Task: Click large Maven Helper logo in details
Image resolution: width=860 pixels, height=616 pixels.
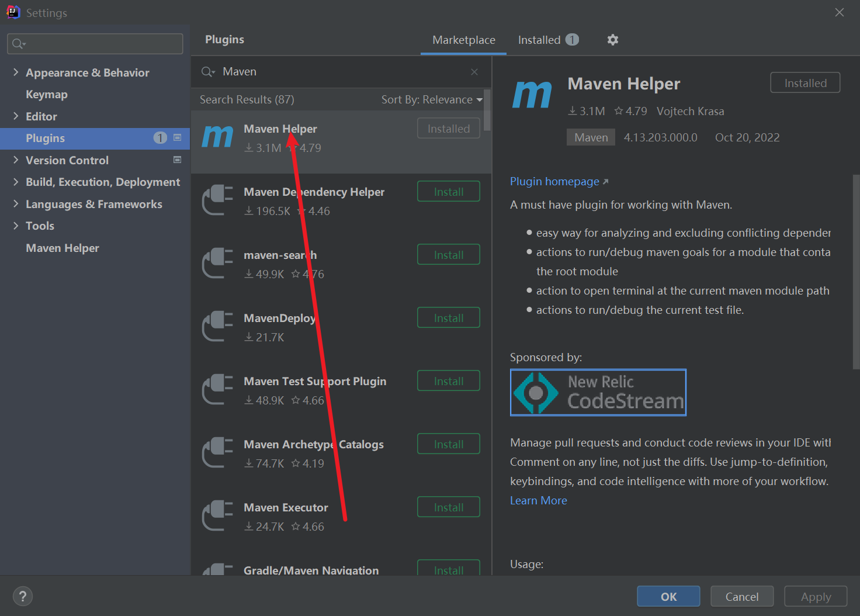Action: tap(532, 95)
